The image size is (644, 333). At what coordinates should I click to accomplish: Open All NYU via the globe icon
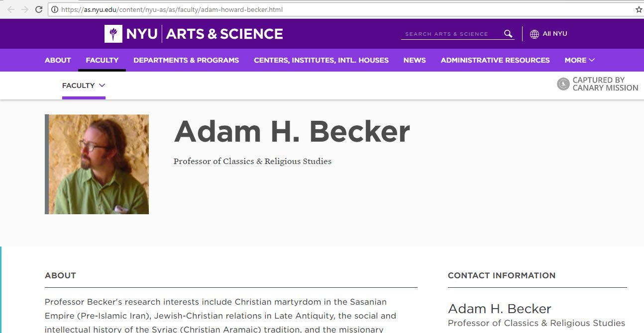click(535, 34)
